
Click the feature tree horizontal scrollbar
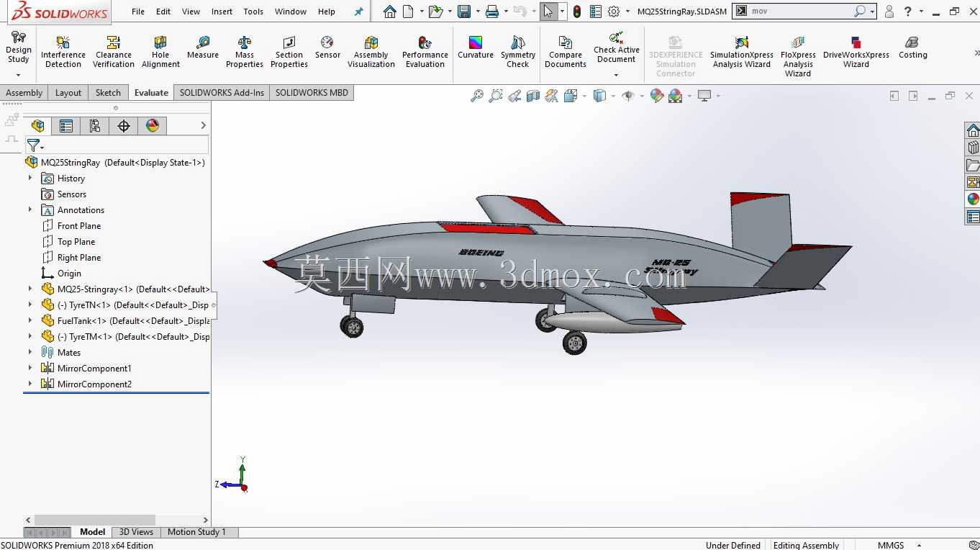[94, 520]
